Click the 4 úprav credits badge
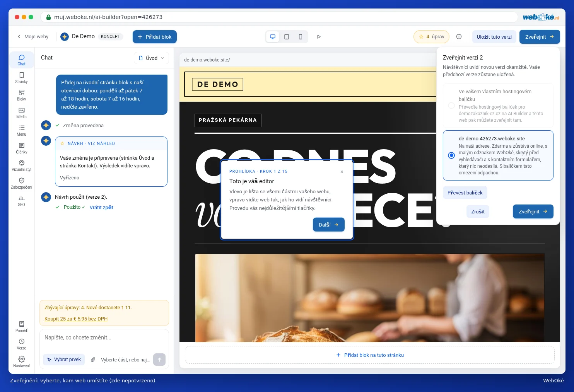Image resolution: width=574 pixels, height=392 pixels. (431, 37)
